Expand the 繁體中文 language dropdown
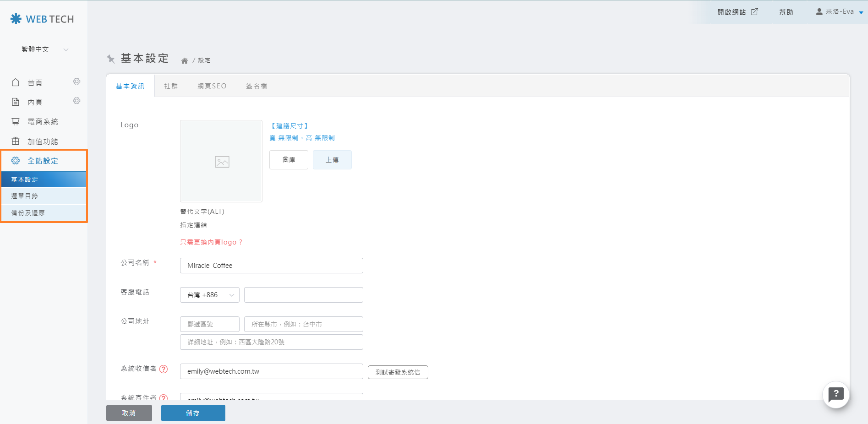868x424 pixels. (x=42, y=49)
